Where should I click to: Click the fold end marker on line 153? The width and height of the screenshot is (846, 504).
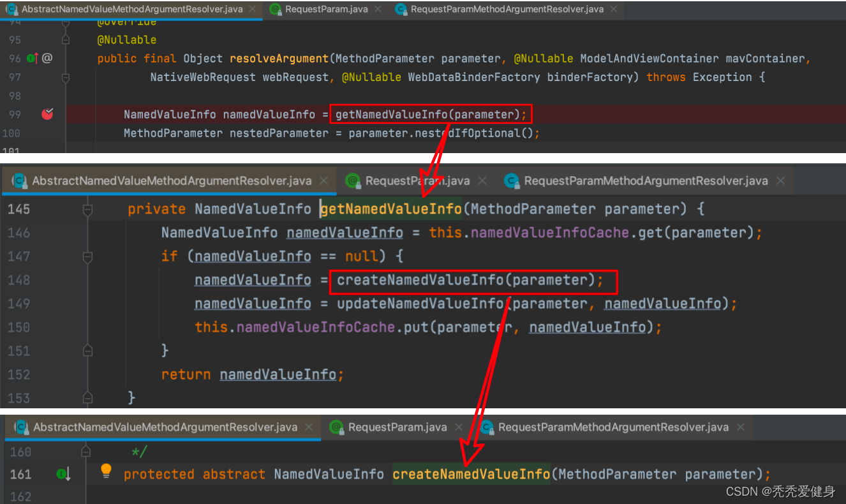pos(87,398)
